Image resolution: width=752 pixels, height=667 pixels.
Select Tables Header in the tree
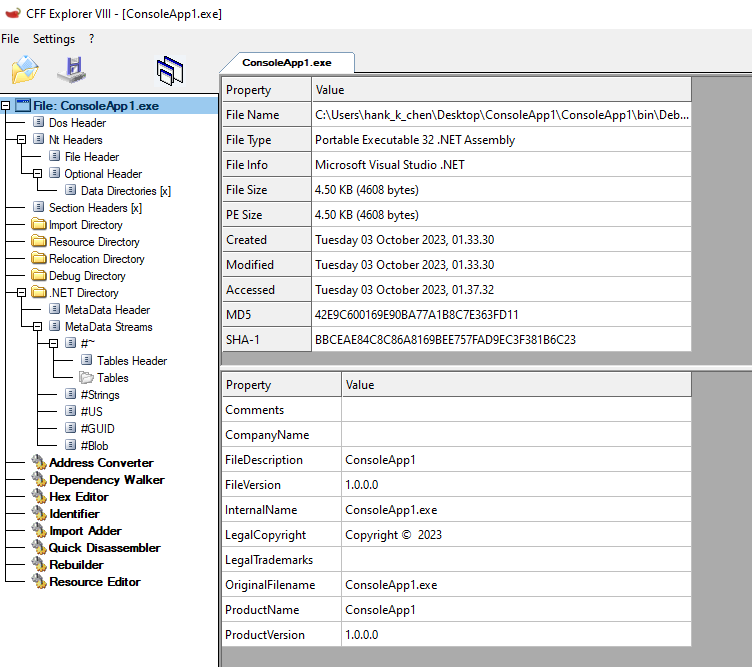132,361
